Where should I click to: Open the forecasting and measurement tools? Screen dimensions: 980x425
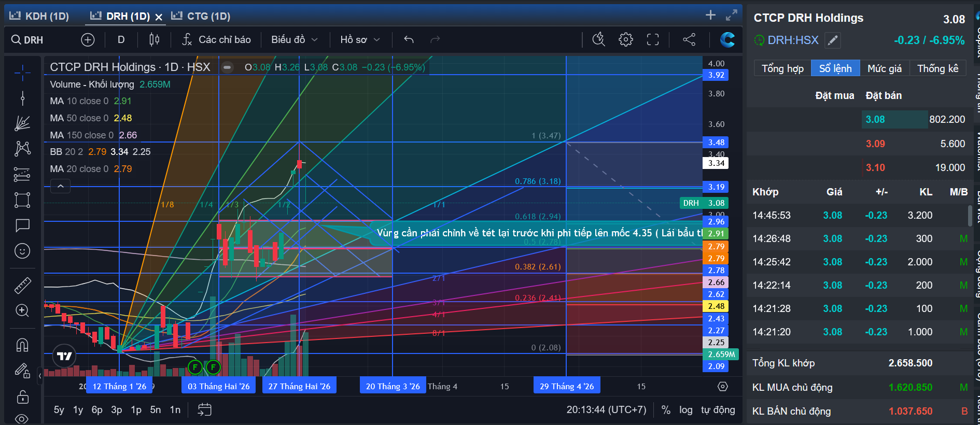point(22,175)
